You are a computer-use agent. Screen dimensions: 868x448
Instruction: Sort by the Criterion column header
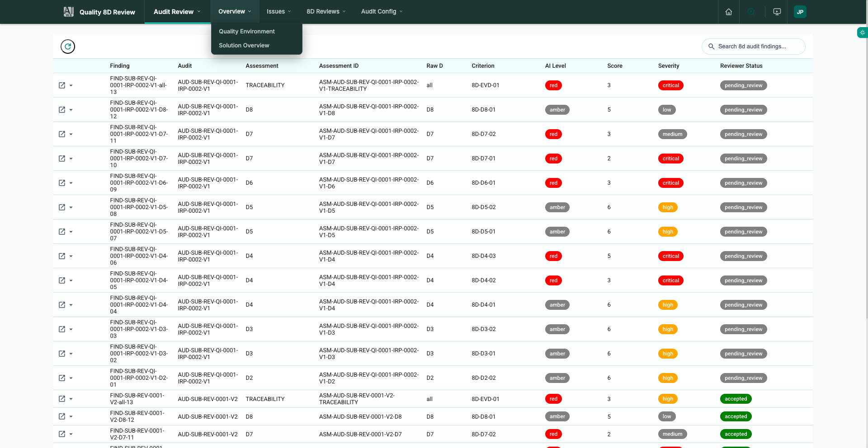click(x=483, y=66)
